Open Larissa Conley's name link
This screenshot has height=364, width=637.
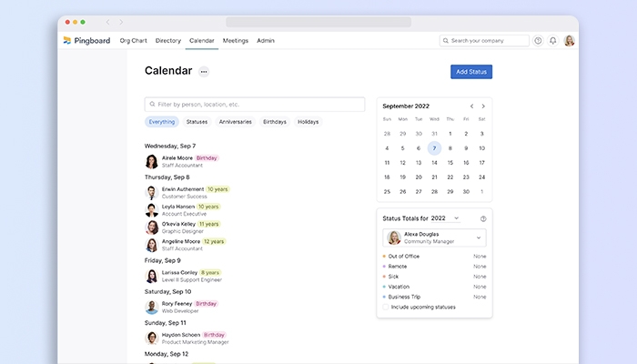click(x=179, y=273)
